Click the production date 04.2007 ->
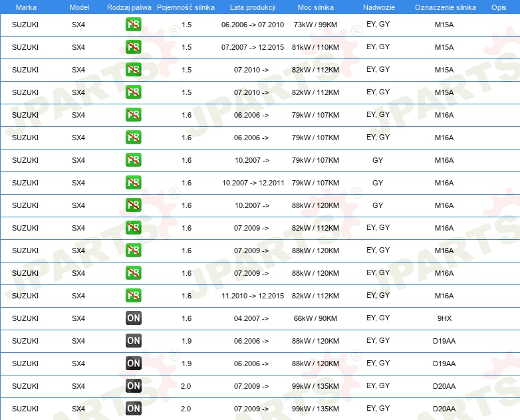 pos(251,318)
